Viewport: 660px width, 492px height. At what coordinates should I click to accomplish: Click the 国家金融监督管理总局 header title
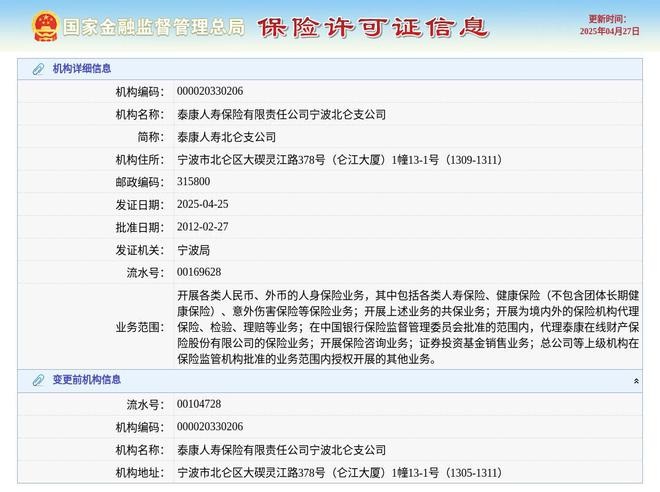pos(154,27)
